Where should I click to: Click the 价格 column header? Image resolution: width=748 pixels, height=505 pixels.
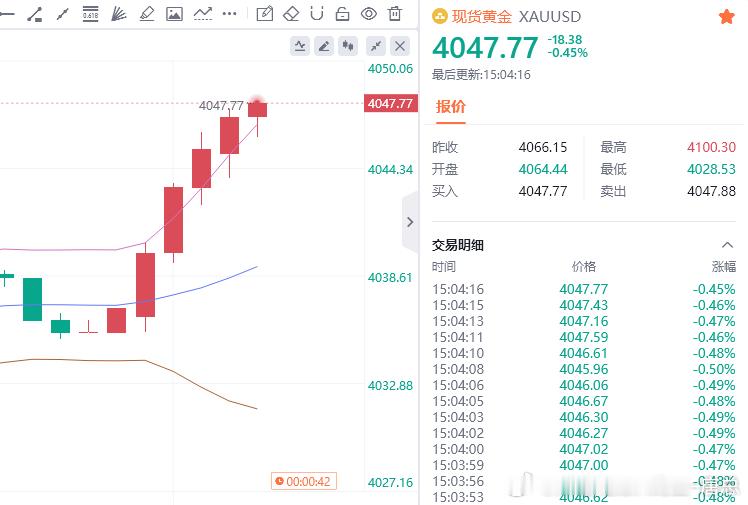tap(584, 267)
